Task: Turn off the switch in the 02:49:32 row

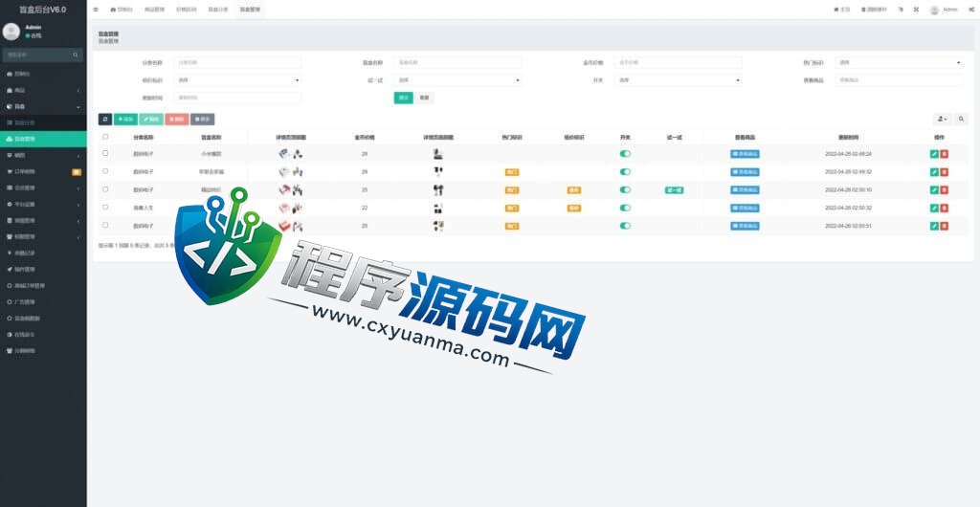Action: tap(625, 171)
